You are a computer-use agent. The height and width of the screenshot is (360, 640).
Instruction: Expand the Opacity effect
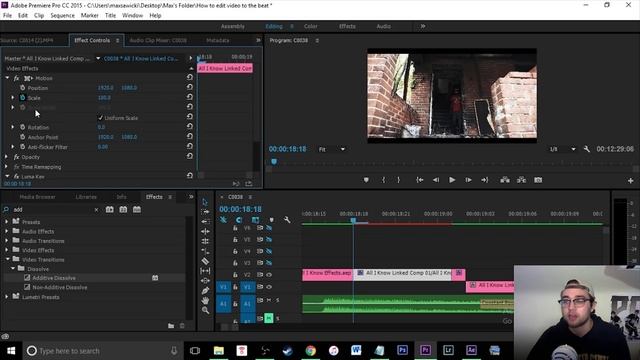click(x=6, y=157)
